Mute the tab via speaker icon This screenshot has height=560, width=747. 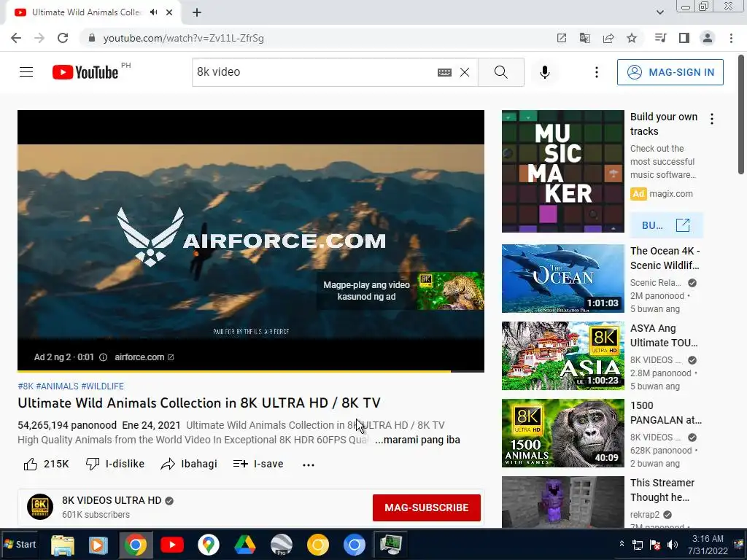coord(153,12)
